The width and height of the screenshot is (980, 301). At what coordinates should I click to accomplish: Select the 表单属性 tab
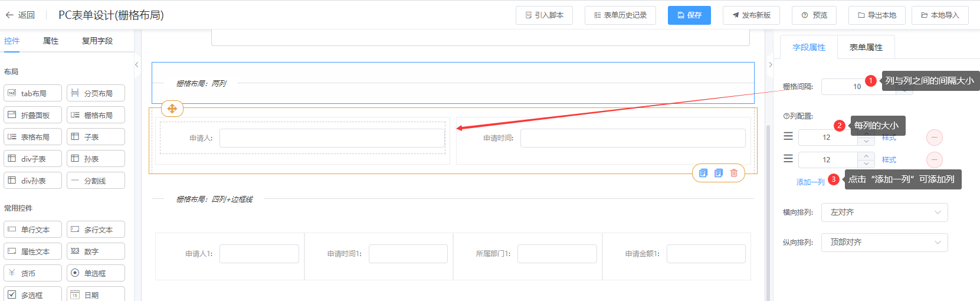click(x=866, y=47)
